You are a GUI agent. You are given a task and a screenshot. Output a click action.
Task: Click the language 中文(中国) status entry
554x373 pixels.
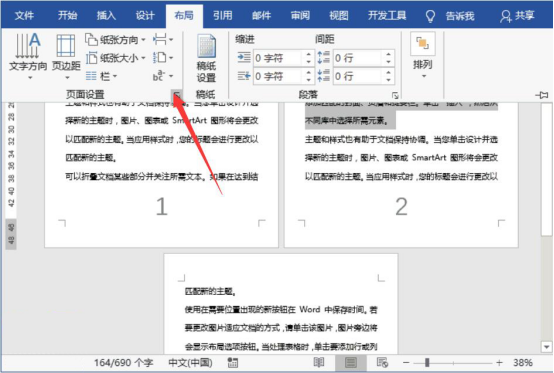point(190,363)
